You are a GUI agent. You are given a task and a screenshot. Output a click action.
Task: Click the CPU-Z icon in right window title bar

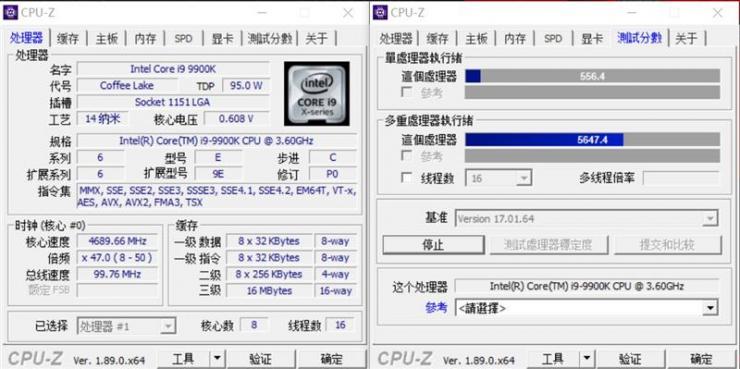380,12
